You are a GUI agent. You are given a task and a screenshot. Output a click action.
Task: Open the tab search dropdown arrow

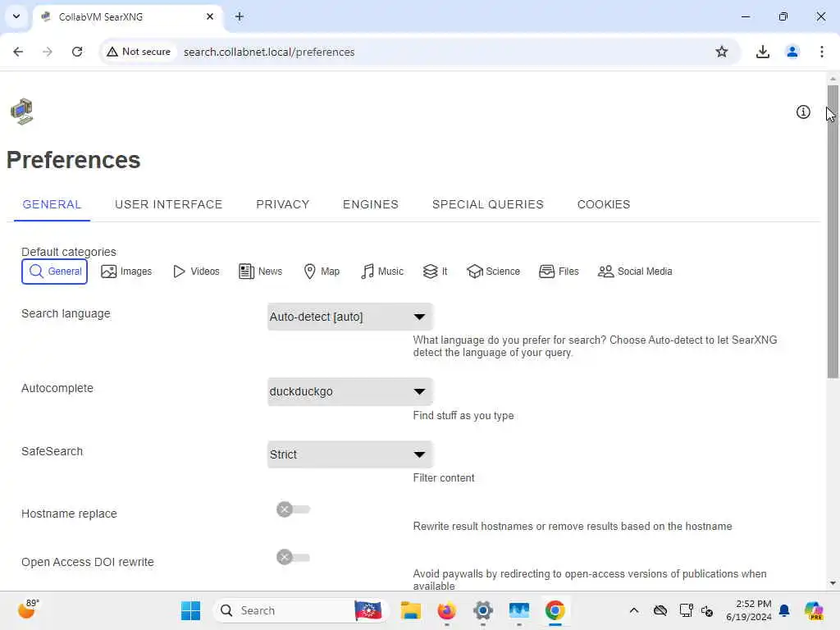pos(16,16)
